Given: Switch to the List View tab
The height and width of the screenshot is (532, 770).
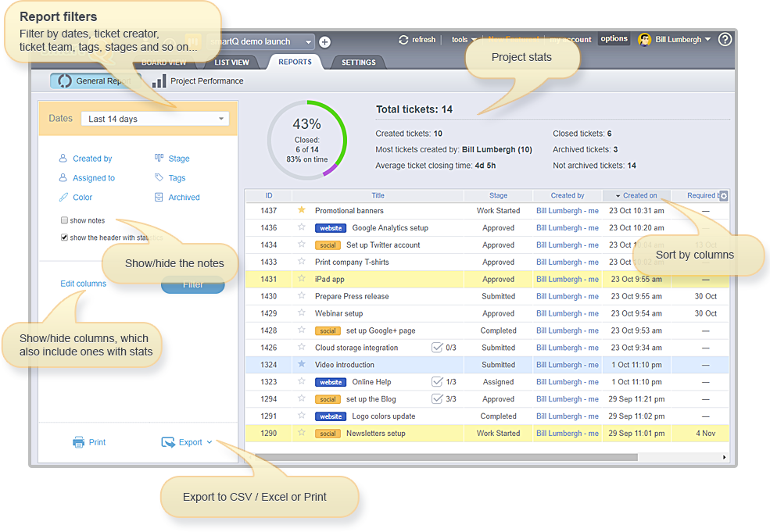Looking at the screenshot, I should [231, 62].
